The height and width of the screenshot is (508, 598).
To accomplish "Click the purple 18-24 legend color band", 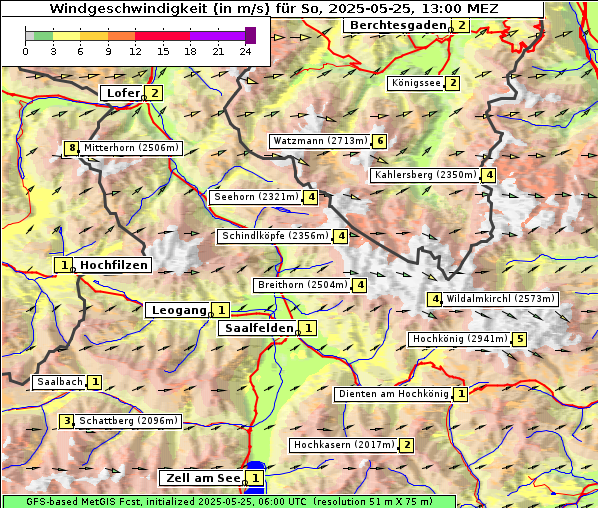I will [217, 36].
